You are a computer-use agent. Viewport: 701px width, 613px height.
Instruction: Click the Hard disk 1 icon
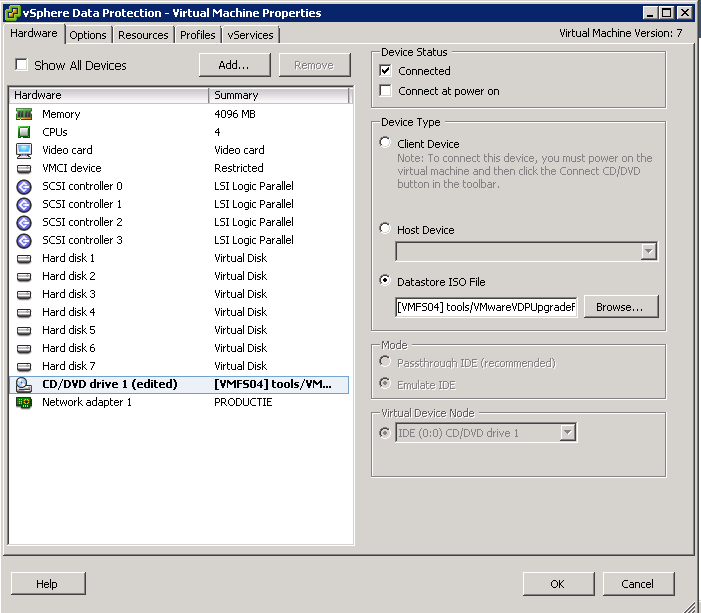pyautogui.click(x=24, y=258)
